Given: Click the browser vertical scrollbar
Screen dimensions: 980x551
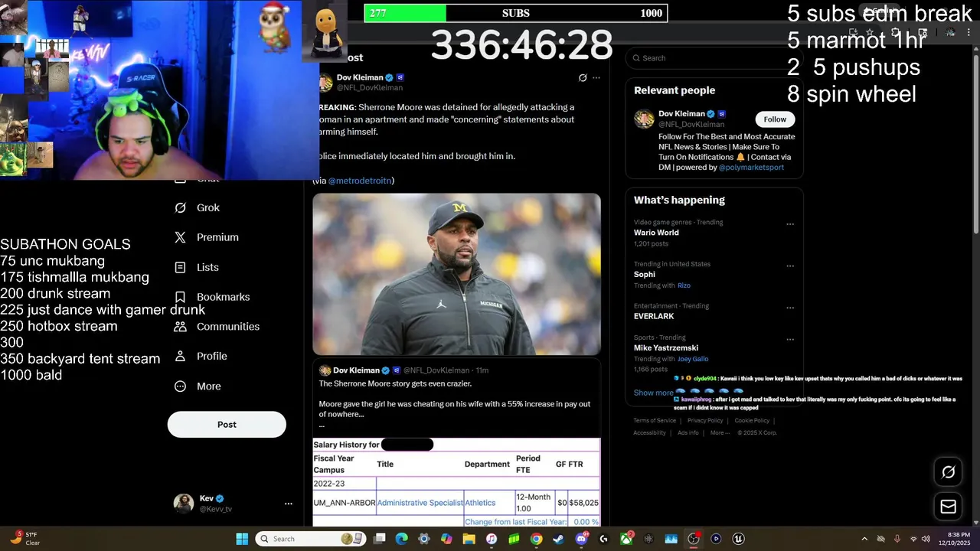Looking at the screenshot, I should coord(975,138).
